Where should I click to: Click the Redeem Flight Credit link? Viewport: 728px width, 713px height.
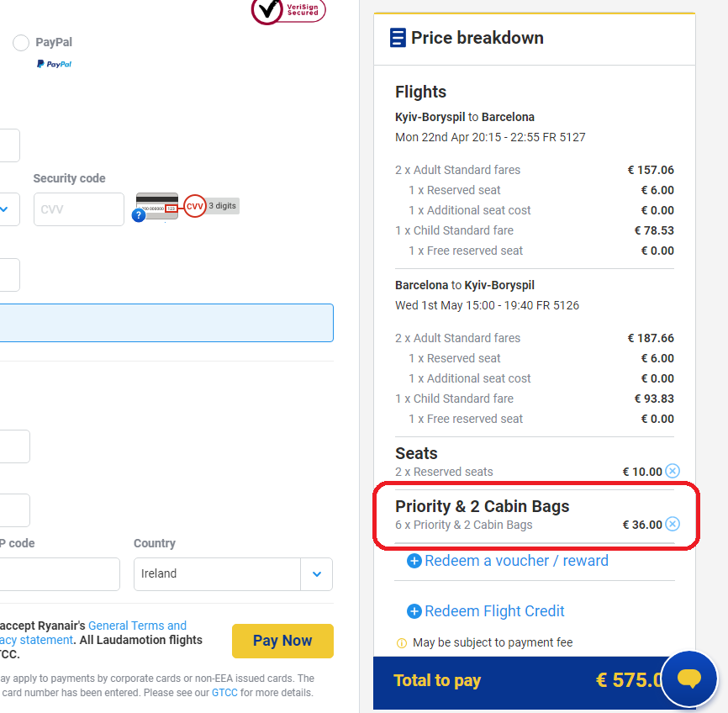494,611
